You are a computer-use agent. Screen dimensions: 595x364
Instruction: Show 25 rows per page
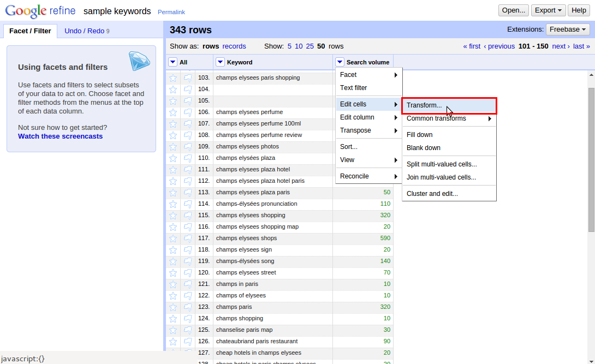(310, 46)
